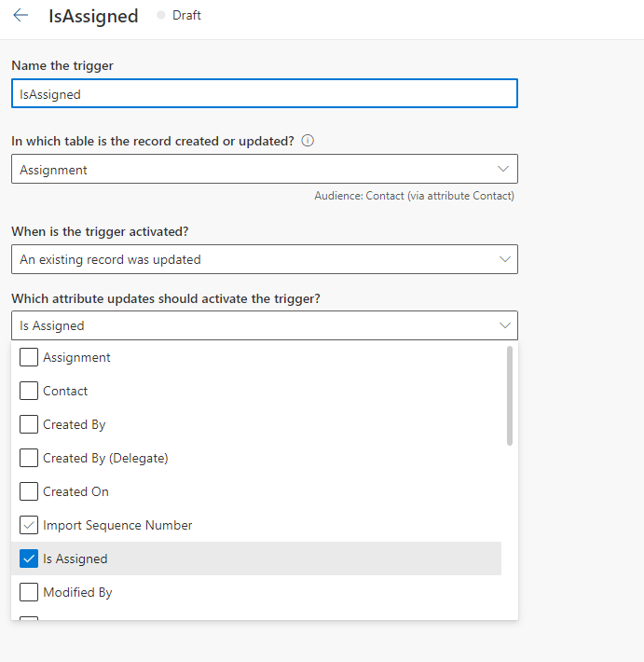Viewport: 644px width, 662px height.
Task: Uncheck the Is Assigned checkbox
Action: pyautogui.click(x=29, y=559)
